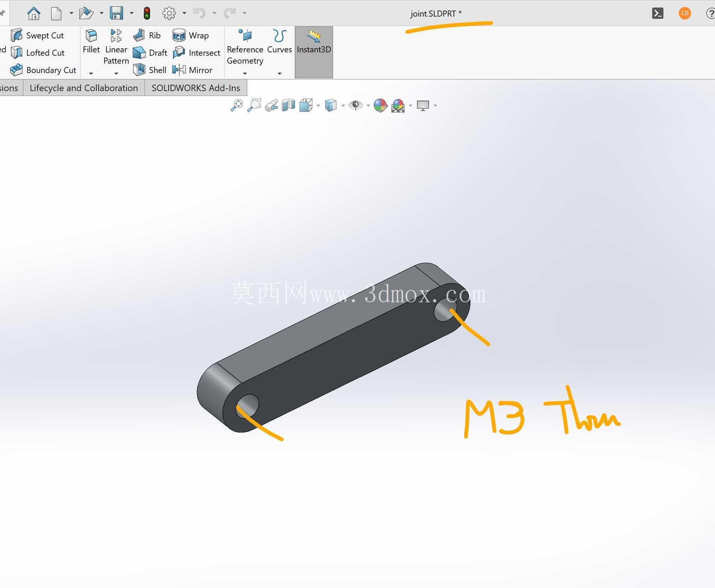Expand Apply Scene dropdown arrow

point(410,105)
